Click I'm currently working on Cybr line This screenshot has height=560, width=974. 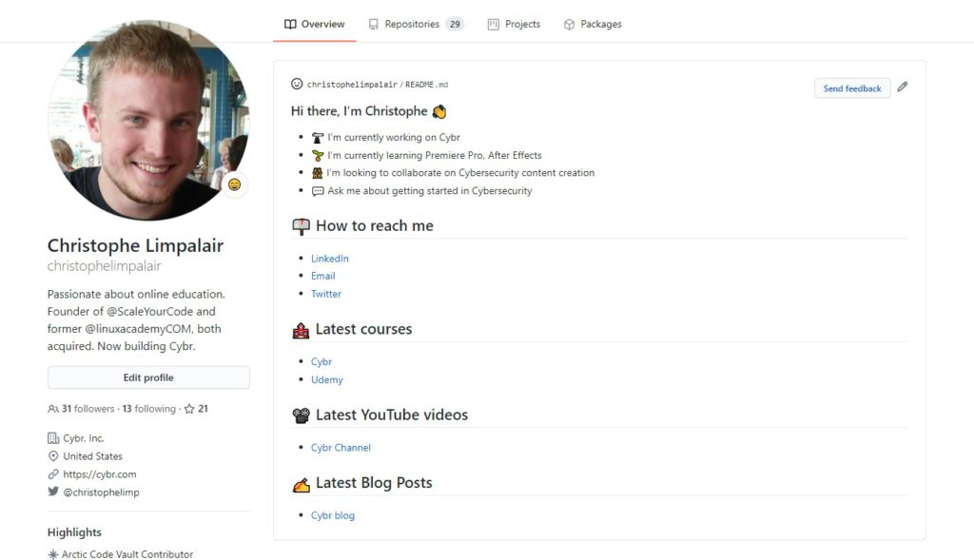[x=394, y=137]
